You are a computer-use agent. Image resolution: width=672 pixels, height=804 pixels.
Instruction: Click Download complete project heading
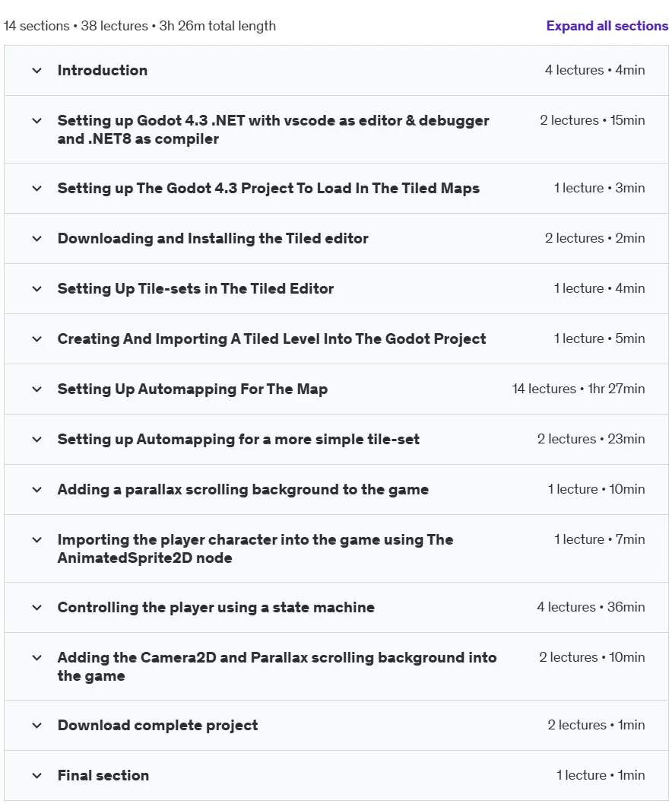[x=157, y=726]
